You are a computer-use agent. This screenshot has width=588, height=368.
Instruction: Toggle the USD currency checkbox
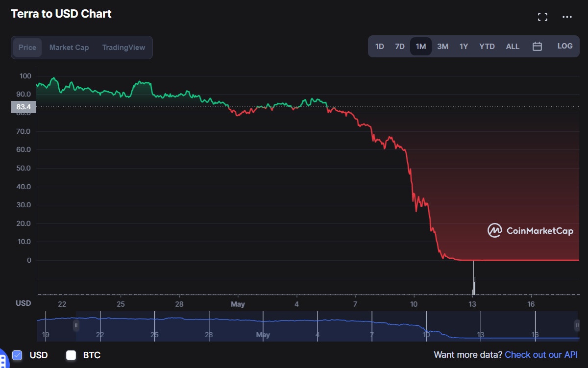[x=18, y=355]
